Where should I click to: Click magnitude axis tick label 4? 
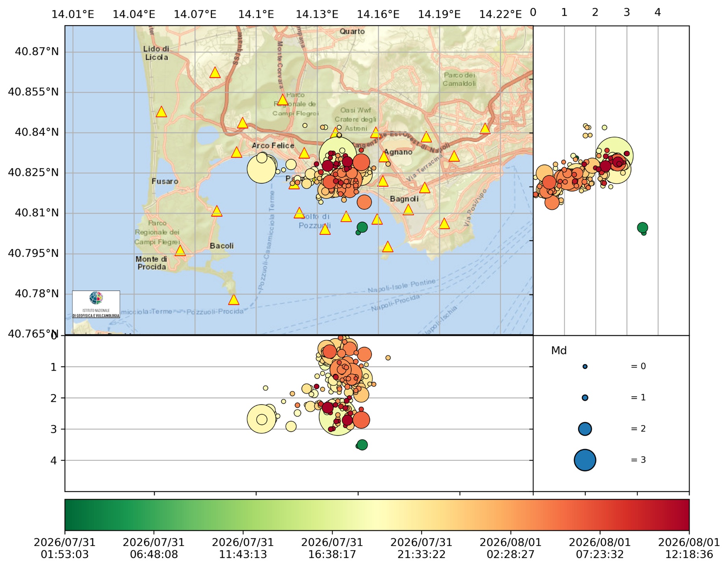[657, 13]
